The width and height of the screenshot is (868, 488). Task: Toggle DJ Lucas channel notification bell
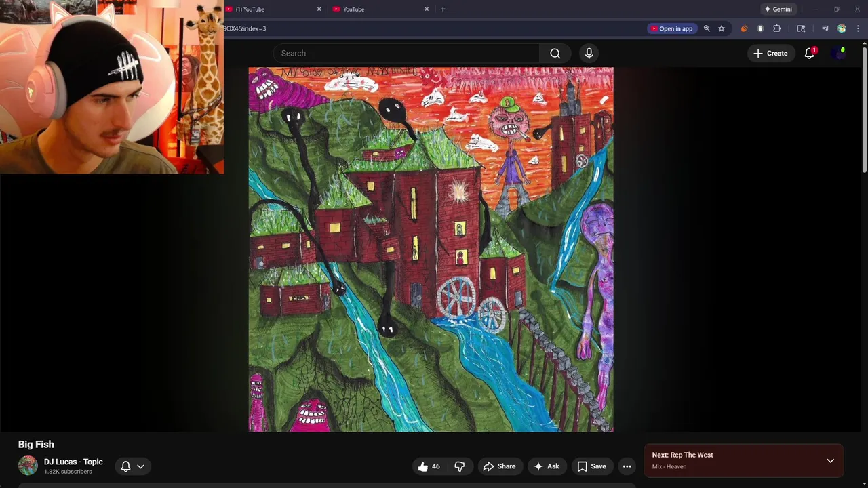tap(125, 466)
